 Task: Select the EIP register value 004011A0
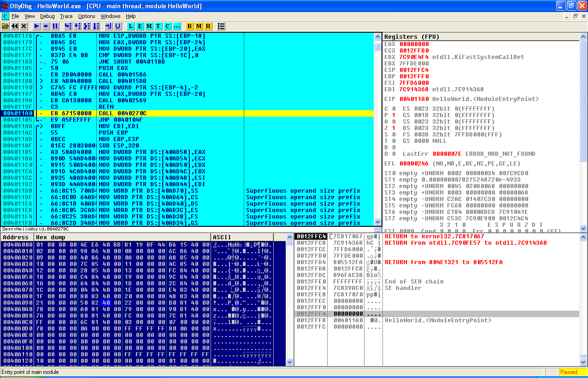click(x=414, y=99)
